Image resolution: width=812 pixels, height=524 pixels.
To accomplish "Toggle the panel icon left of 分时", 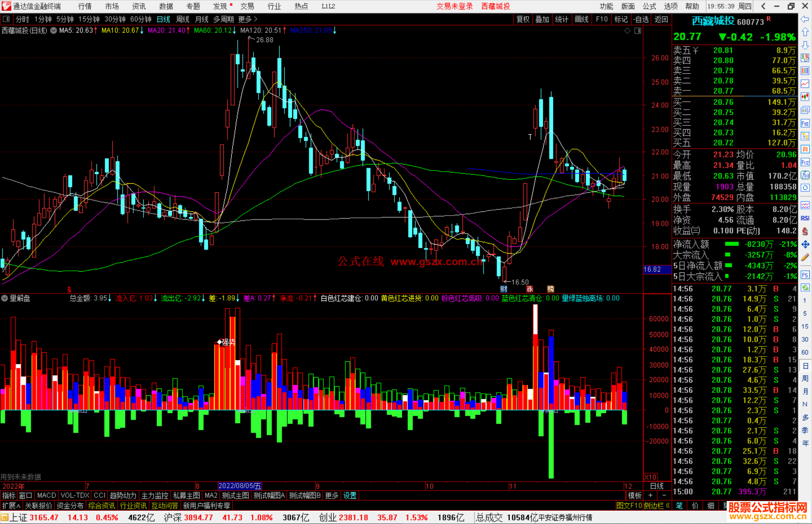I will [6, 19].
